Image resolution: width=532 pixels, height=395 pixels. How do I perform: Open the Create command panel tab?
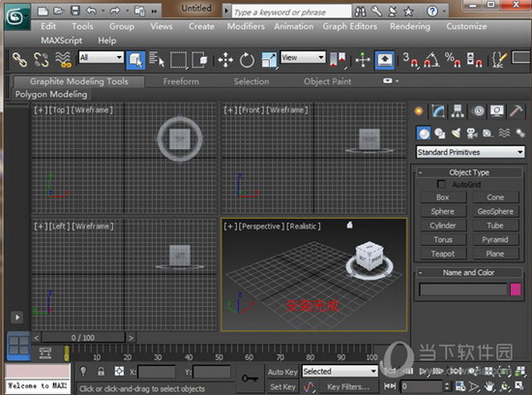[x=419, y=111]
